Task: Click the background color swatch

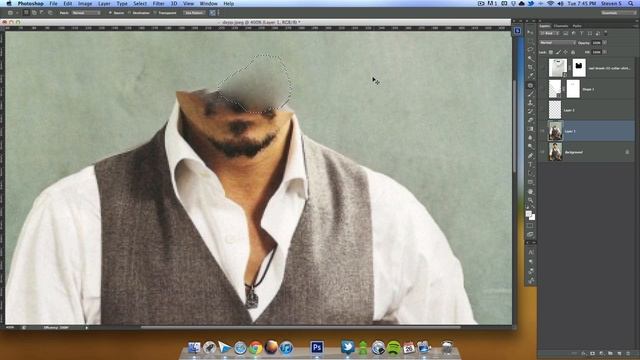Action: [532, 217]
